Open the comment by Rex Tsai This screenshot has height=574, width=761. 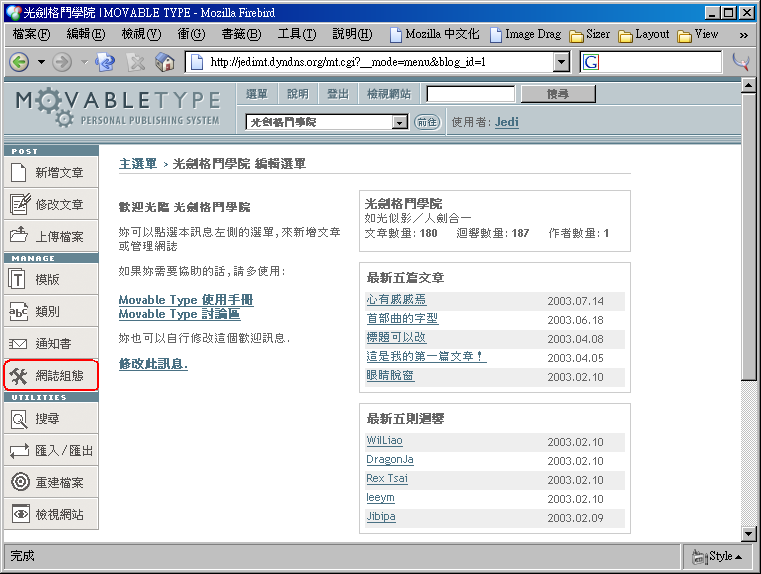point(387,478)
